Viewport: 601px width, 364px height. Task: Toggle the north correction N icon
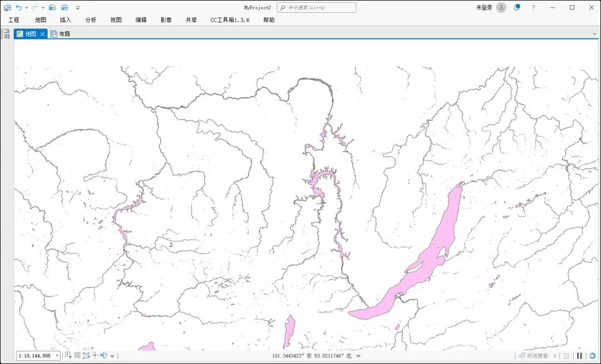point(104,355)
